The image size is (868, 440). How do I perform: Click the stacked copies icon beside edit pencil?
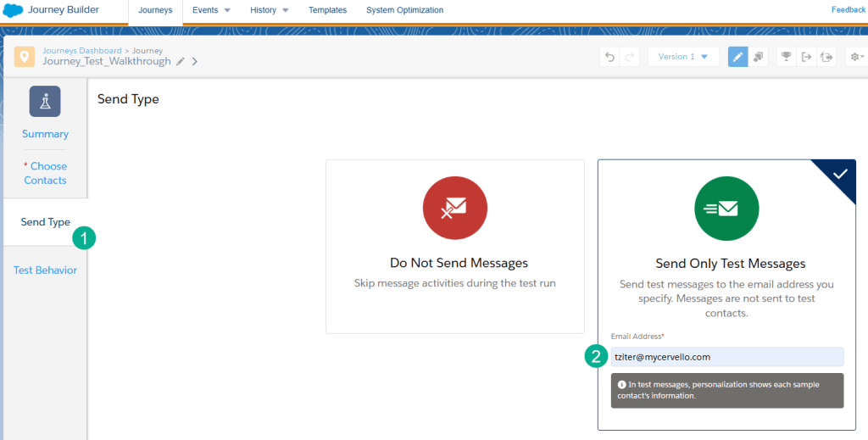pos(758,57)
